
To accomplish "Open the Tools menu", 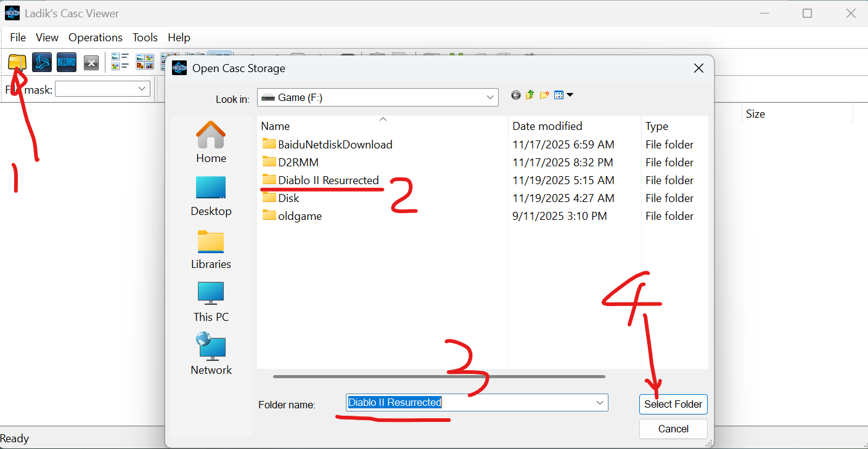I will 145,38.
